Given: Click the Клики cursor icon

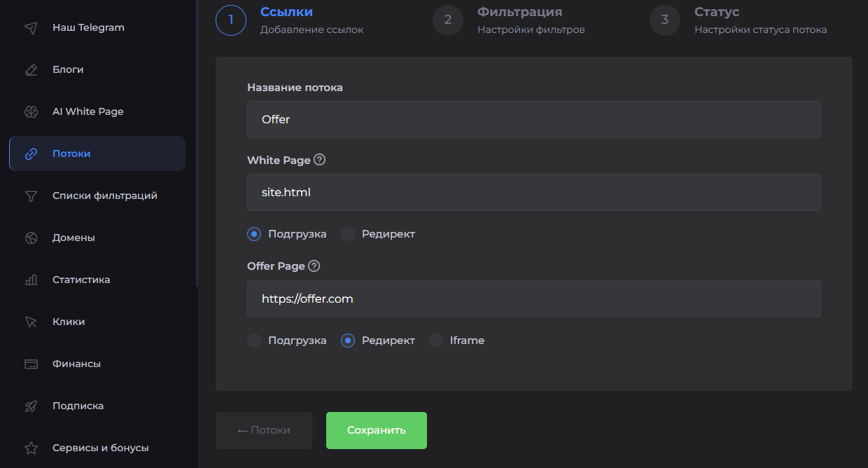Looking at the screenshot, I should click(x=31, y=322).
